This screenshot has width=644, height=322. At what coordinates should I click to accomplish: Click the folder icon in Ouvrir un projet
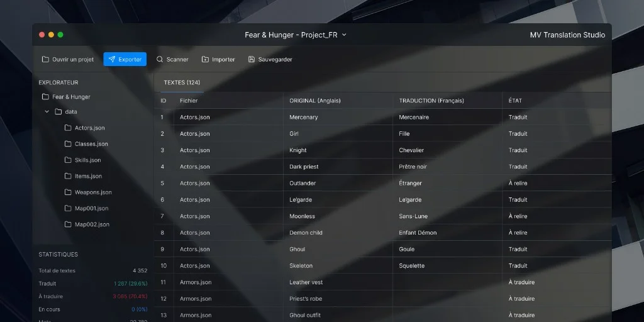click(x=45, y=59)
